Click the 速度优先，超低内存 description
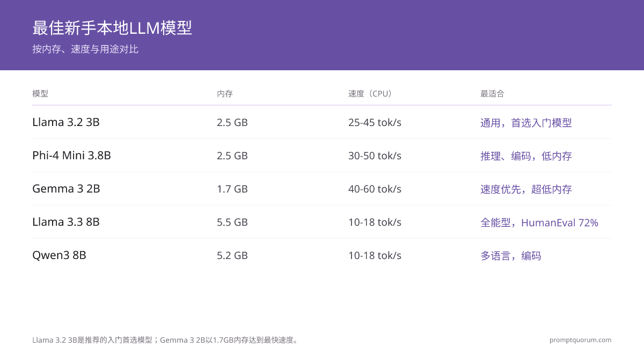 (526, 189)
